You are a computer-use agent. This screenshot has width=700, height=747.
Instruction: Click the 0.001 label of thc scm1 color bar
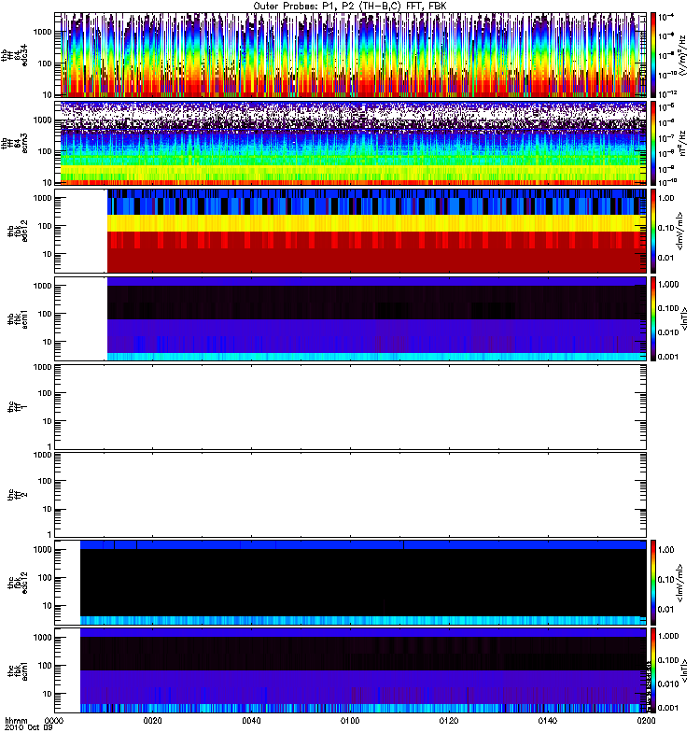click(668, 708)
